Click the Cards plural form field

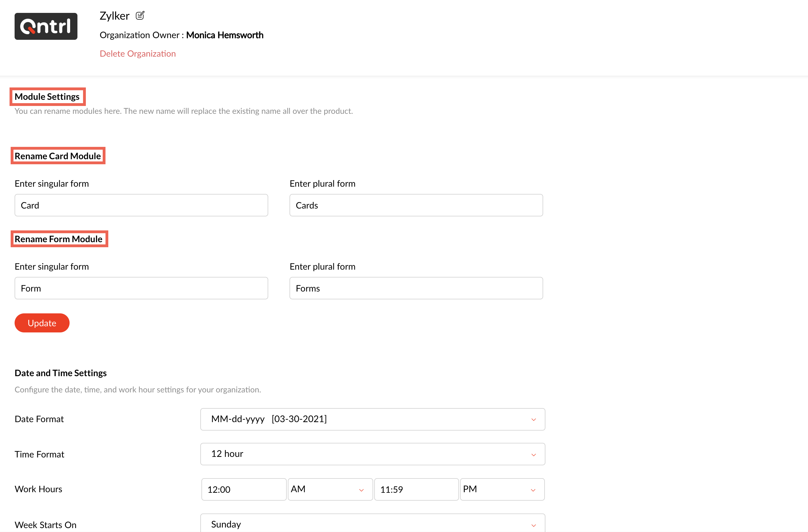[x=416, y=205]
